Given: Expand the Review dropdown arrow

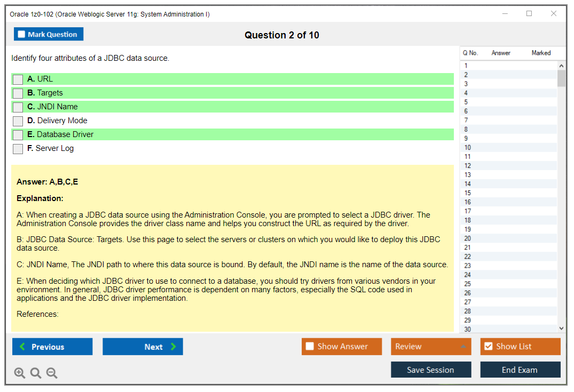Looking at the screenshot, I should pos(463,347).
